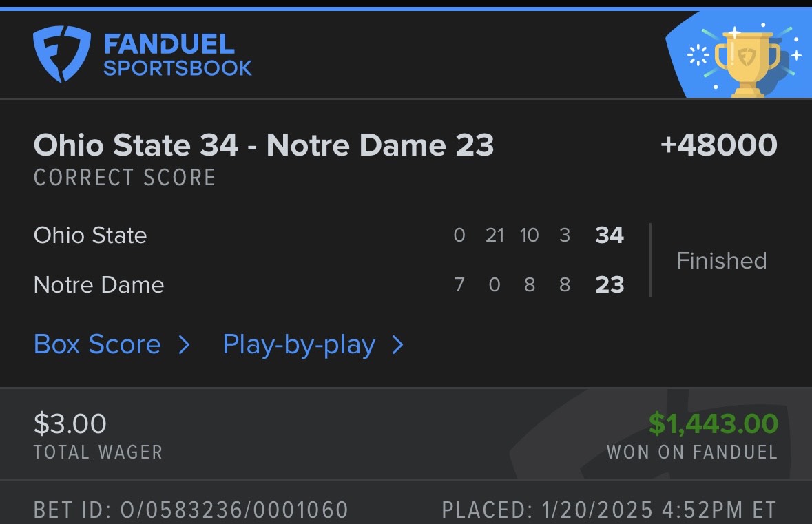The width and height of the screenshot is (812, 524).
Task: Tap the $3.00 total wager amount
Action: 70,423
